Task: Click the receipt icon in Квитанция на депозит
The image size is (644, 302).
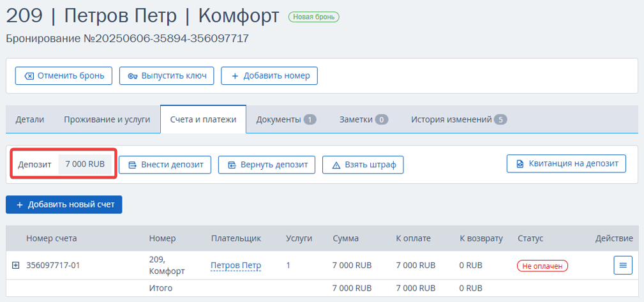Action: point(520,163)
